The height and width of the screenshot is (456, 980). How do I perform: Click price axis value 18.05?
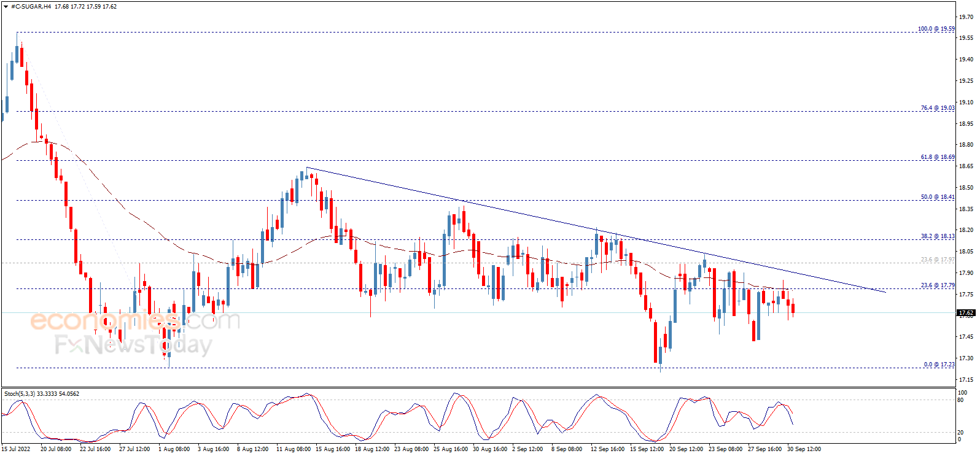tap(966, 252)
